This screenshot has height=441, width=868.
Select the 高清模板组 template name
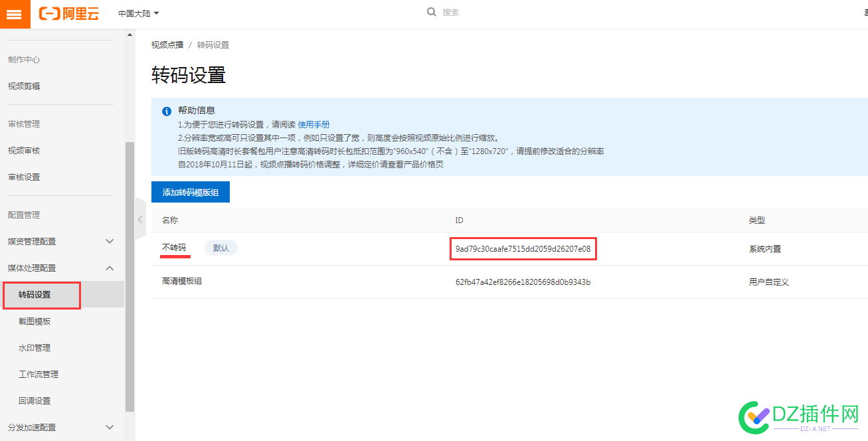[182, 282]
